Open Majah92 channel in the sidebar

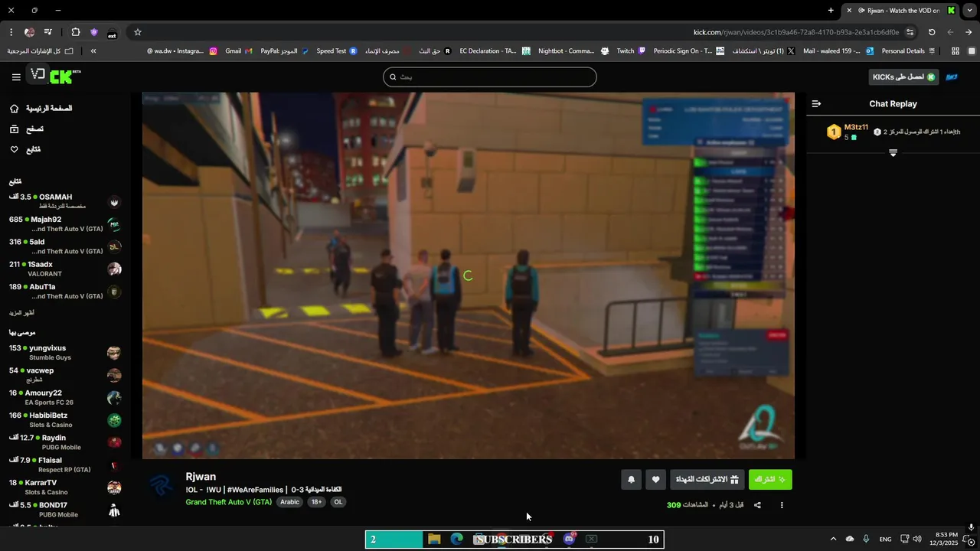[65, 224]
